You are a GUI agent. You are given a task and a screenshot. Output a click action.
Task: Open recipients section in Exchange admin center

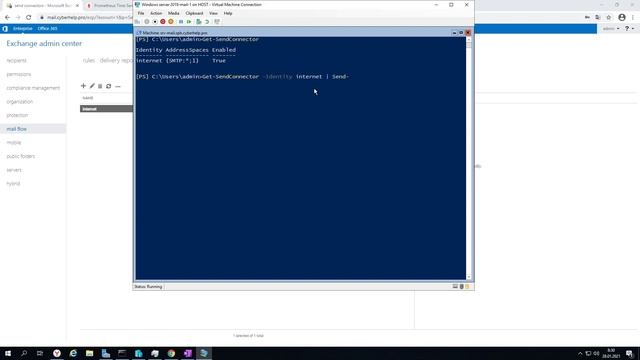pyautogui.click(x=16, y=60)
